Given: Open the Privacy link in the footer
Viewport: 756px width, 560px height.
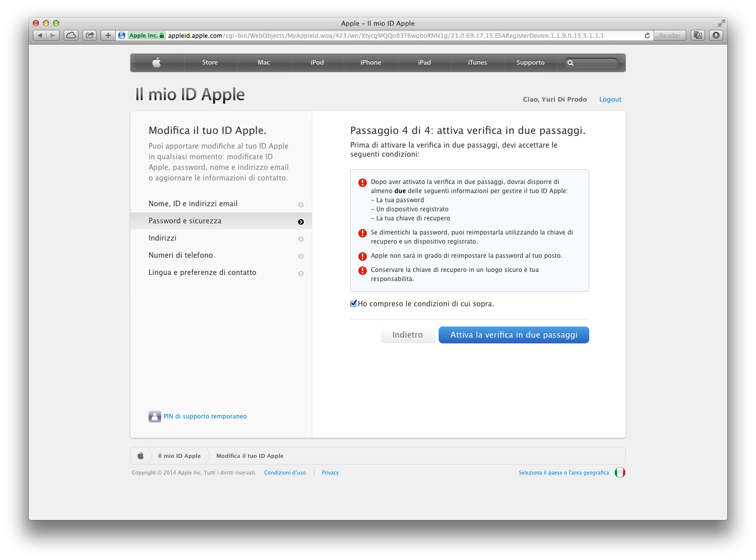Looking at the screenshot, I should pyautogui.click(x=330, y=473).
